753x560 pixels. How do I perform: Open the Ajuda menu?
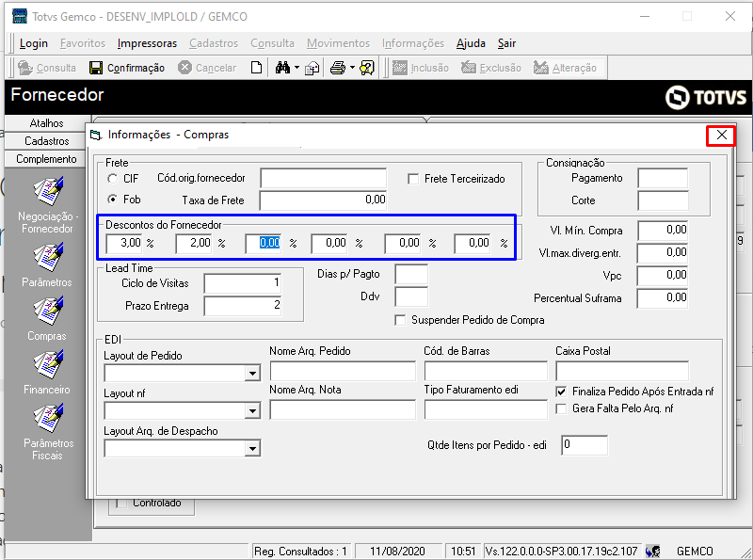coord(471,43)
